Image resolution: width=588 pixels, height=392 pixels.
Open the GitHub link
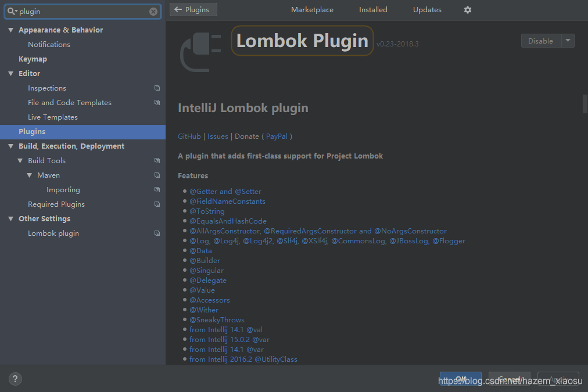pyautogui.click(x=189, y=136)
